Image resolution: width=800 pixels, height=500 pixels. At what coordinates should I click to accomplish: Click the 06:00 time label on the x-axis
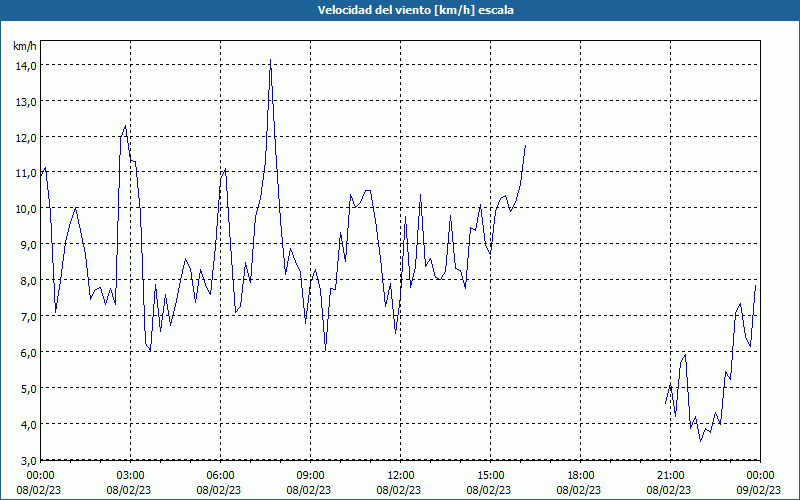221,476
